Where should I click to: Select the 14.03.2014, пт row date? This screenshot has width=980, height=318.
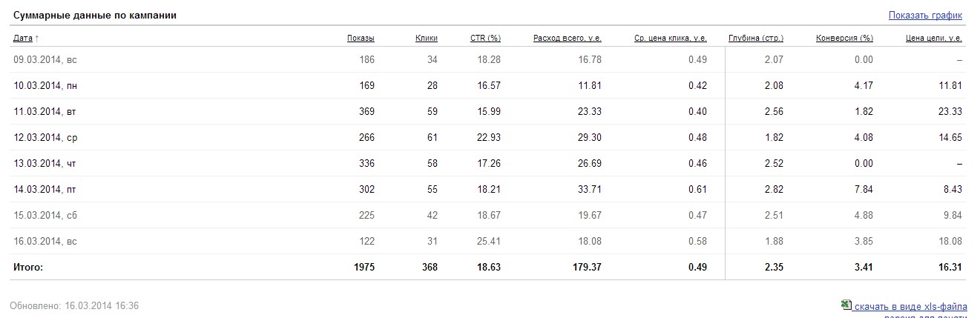[45, 189]
